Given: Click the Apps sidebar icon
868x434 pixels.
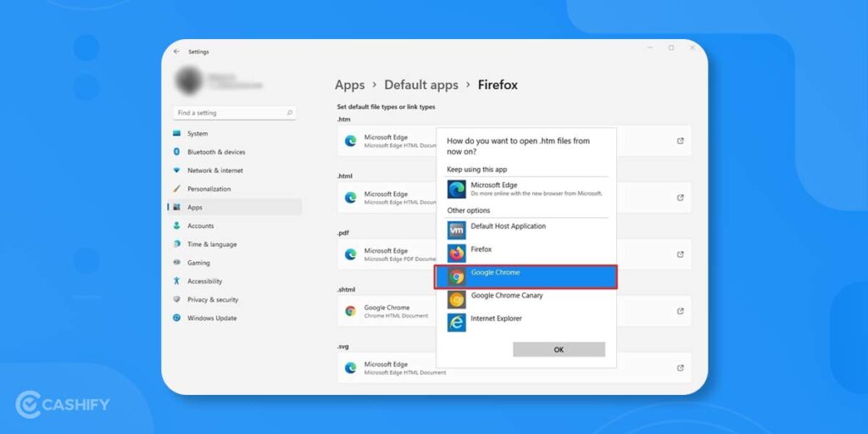Looking at the screenshot, I should 176,207.
